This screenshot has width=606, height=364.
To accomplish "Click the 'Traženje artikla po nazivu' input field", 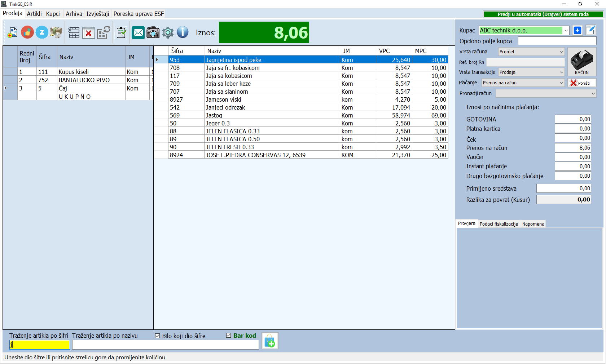I will (165, 345).
